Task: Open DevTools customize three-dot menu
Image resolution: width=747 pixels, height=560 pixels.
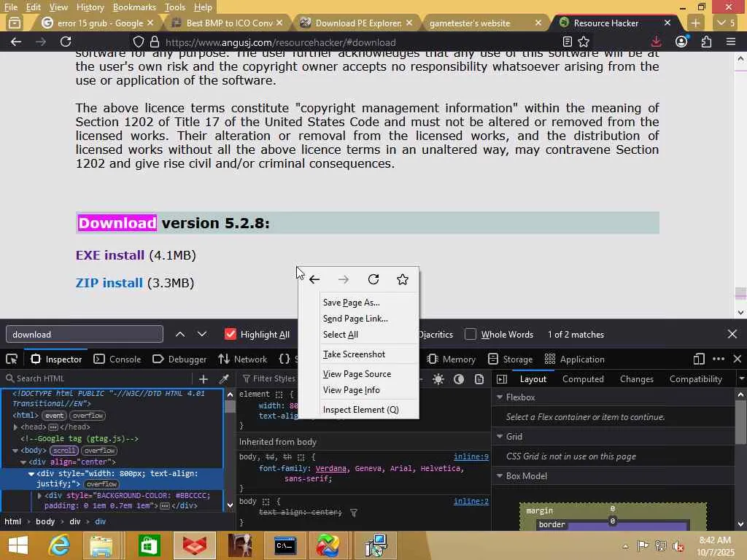Action: tap(719, 359)
